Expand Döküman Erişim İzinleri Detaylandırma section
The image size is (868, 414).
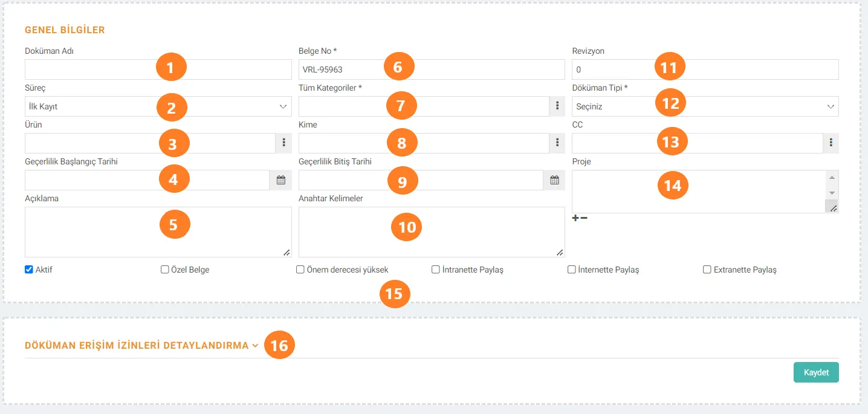[x=142, y=346]
